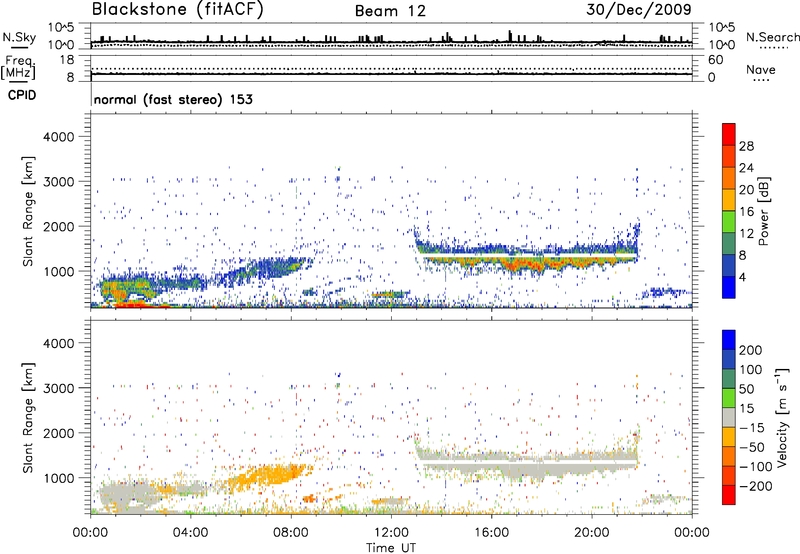Click the "CPID" row label
Viewport: 800px width, 554px height.
[x=22, y=95]
